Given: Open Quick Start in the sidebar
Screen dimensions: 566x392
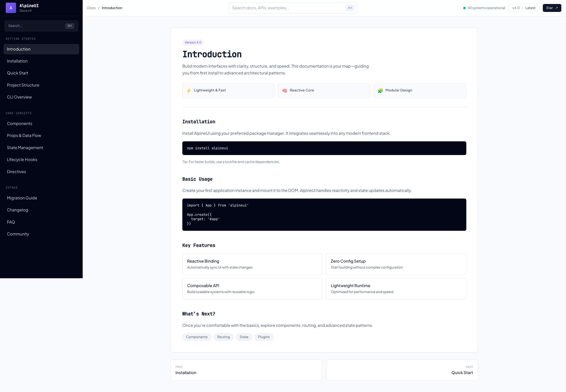Looking at the screenshot, I should click(x=41, y=73).
